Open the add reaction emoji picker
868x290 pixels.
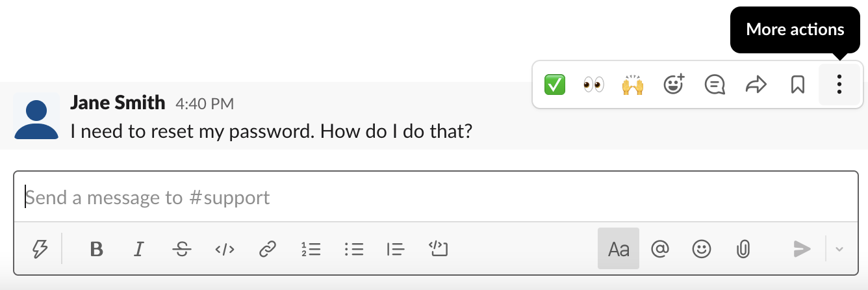[x=674, y=85]
